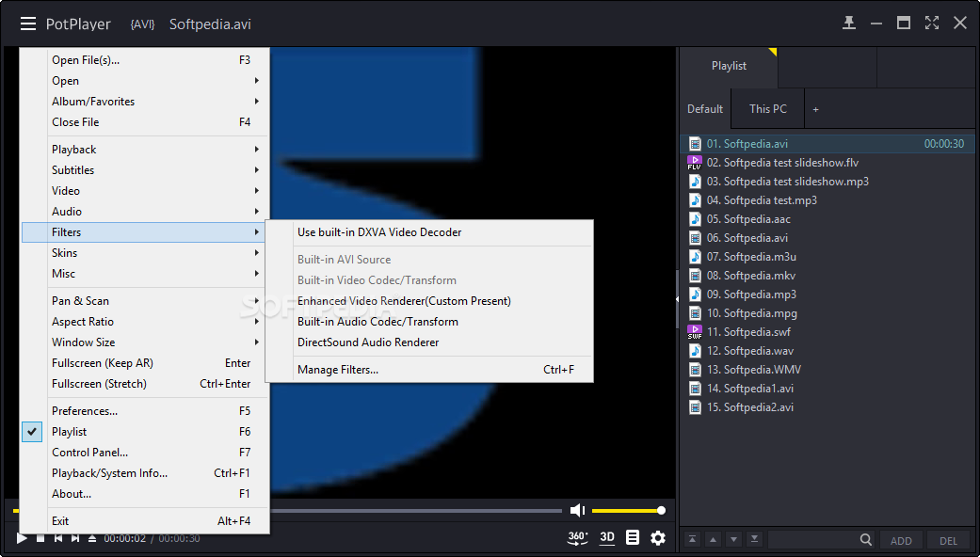Click the playlist search magnifier icon
Image resolution: width=980 pixels, height=557 pixels.
click(x=866, y=539)
